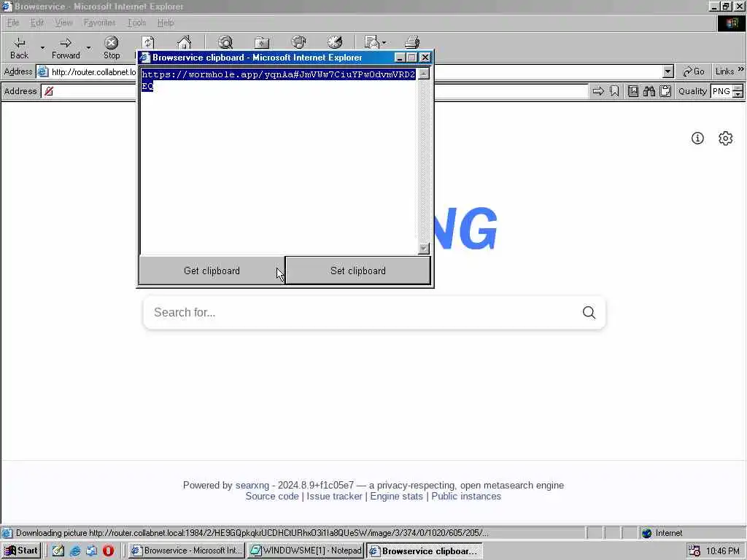Open the Engine stats link
This screenshot has width=747, height=560.
coord(396,496)
